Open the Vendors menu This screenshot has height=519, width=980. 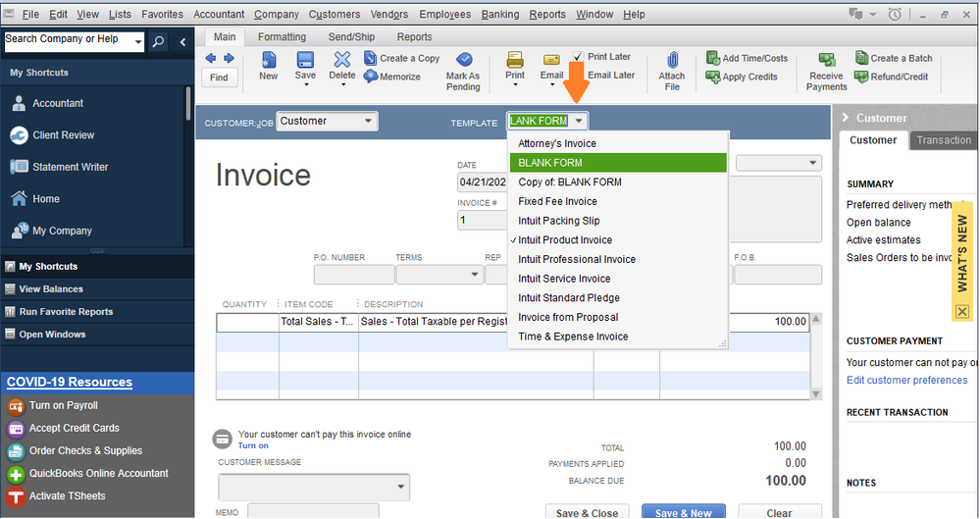[x=388, y=14]
